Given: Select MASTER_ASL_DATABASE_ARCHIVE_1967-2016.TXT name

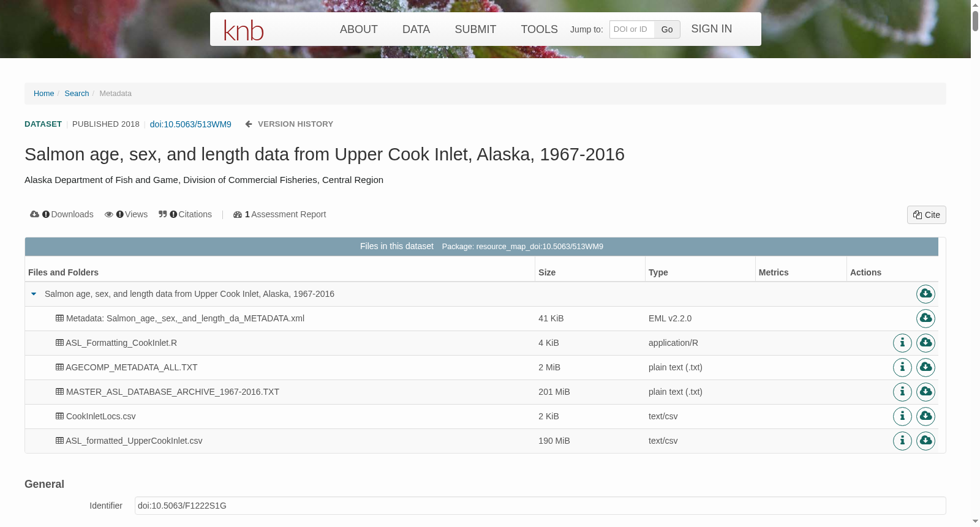Looking at the screenshot, I should (x=173, y=392).
